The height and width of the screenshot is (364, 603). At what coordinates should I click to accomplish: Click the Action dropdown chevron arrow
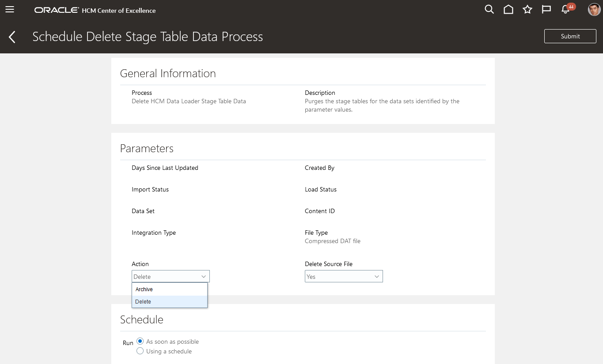[x=204, y=277]
